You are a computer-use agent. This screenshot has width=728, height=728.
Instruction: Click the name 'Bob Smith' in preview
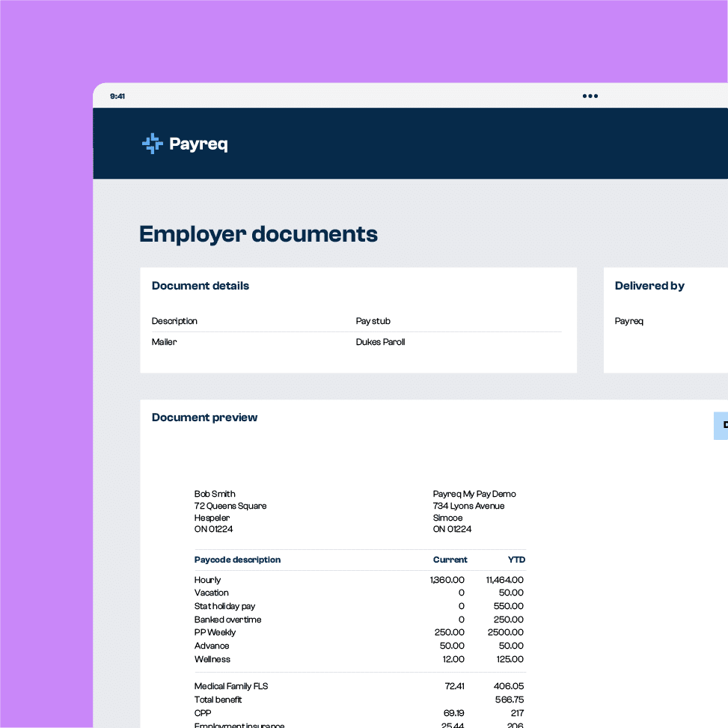pos(215,494)
